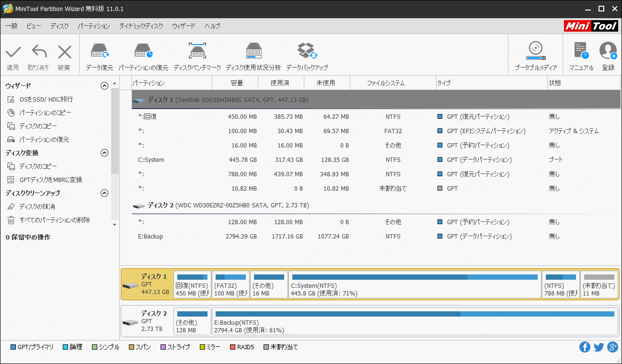Sort by the 使用済 column header
Screen dimensions: 622x364
281,83
